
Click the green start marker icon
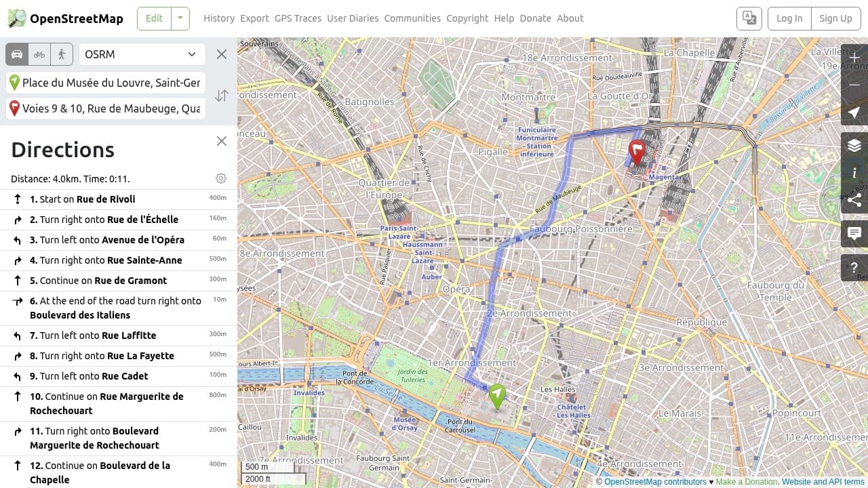pos(14,83)
